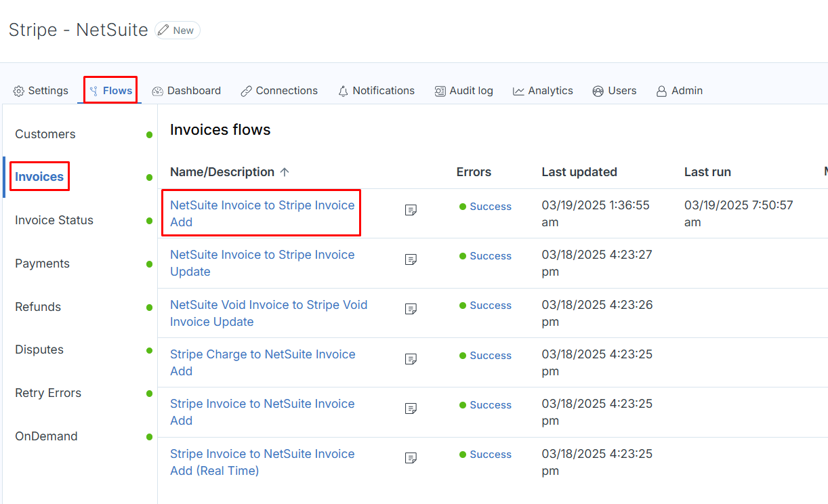Click the pencil edit icon beside Stripe - NetSuite

click(163, 30)
